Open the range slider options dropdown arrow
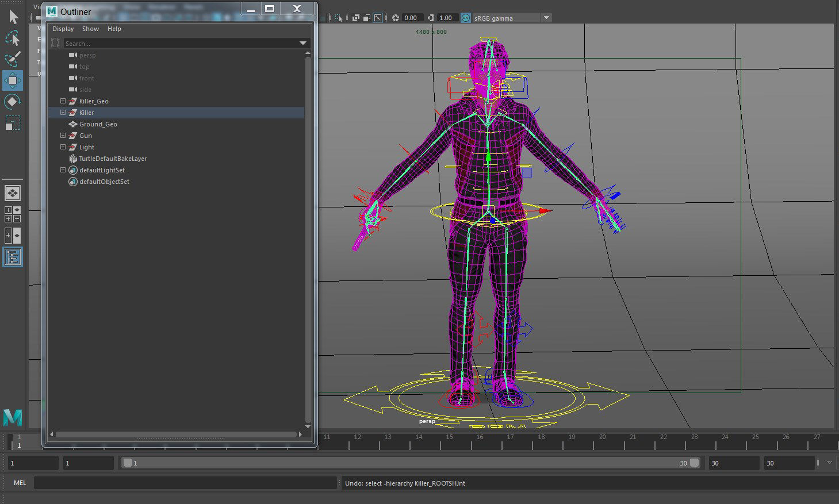The image size is (839, 504). [829, 462]
